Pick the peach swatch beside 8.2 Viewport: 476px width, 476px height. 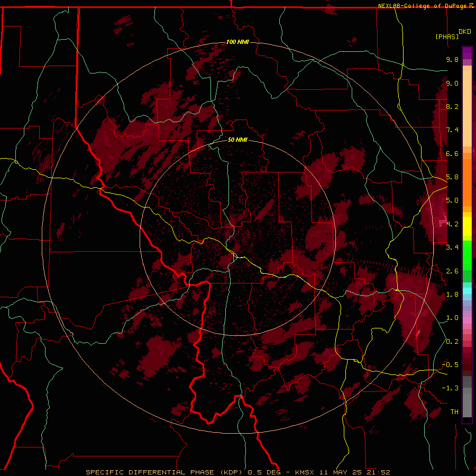tap(467, 108)
